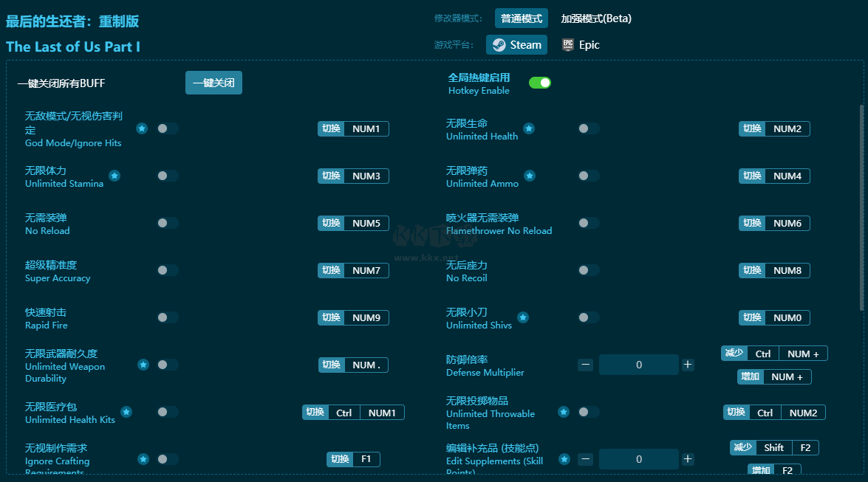Click the star icon beside Unlimited Throwable Items
The height and width of the screenshot is (482, 868).
(x=564, y=412)
